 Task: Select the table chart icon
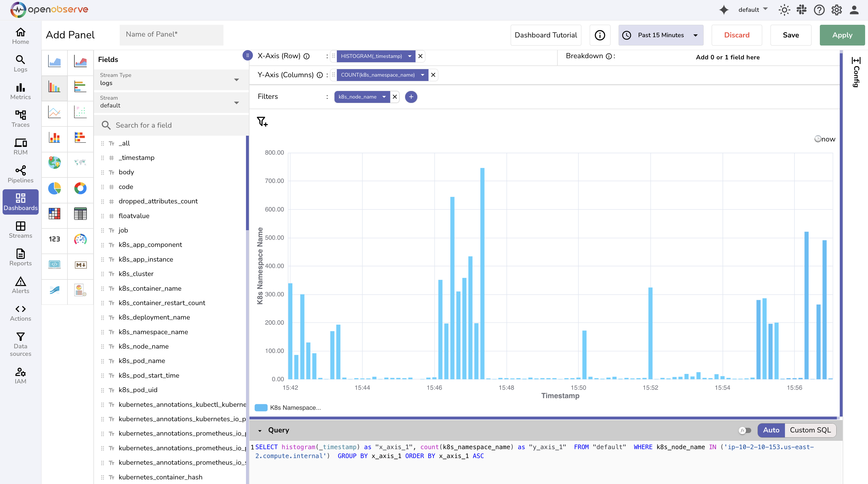[80, 213]
